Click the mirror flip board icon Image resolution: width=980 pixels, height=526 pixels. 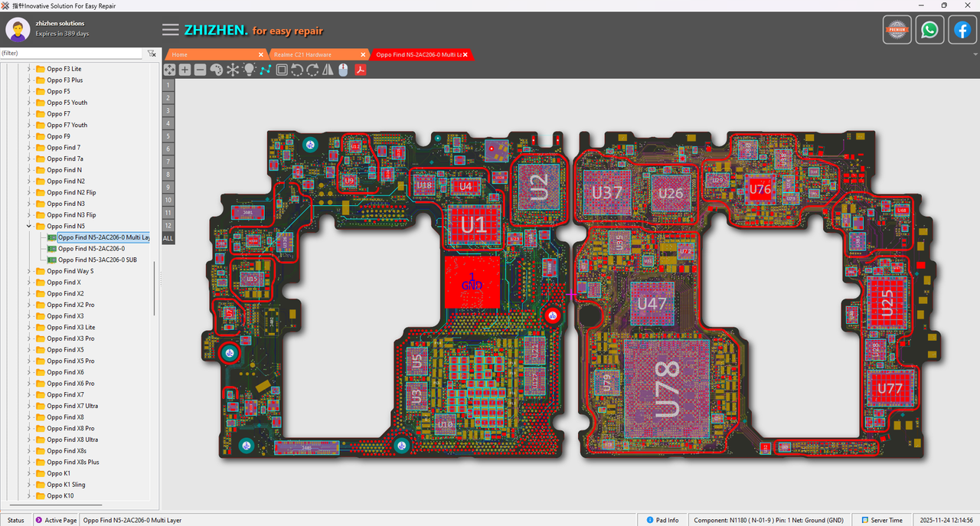(328, 70)
